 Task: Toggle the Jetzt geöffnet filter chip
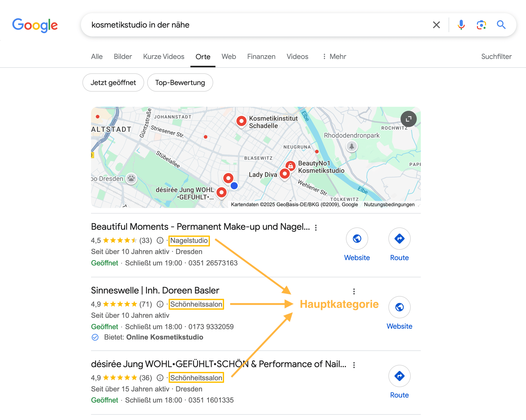click(x=113, y=82)
